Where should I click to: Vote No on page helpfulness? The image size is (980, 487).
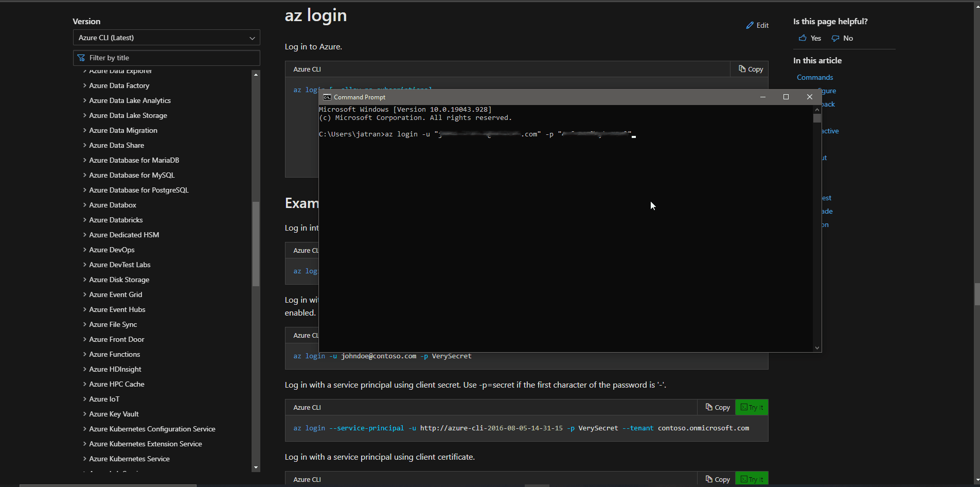tap(842, 38)
